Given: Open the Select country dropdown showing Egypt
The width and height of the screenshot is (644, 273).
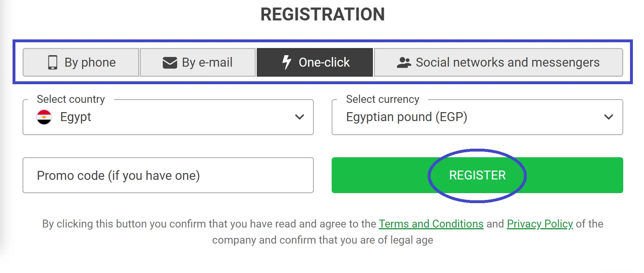Looking at the screenshot, I should point(168,117).
